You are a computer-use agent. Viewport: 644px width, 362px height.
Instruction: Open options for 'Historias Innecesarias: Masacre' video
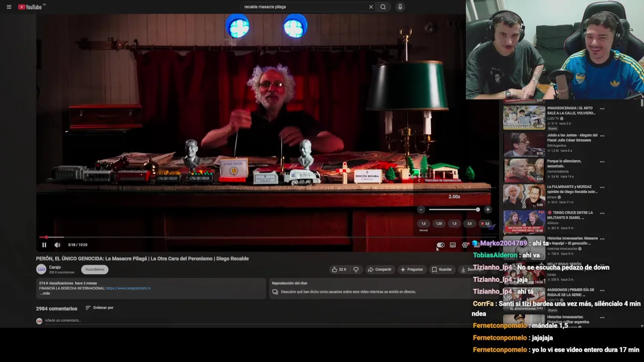pyautogui.click(x=602, y=239)
